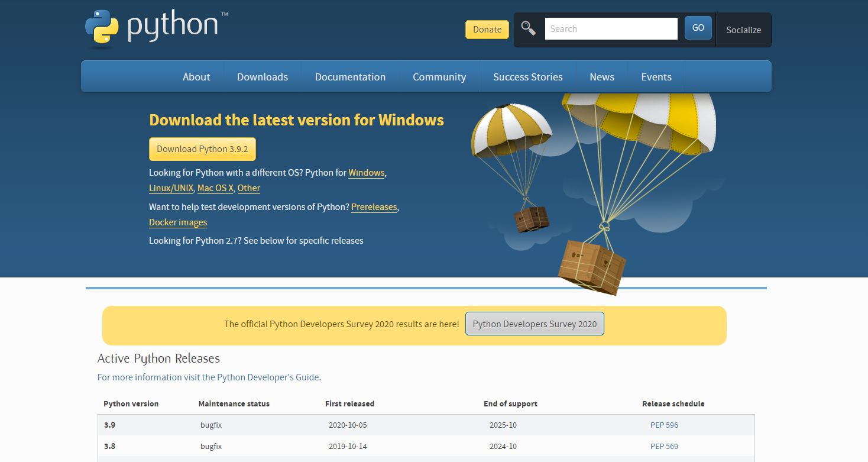Open the Success Stories menu

(528, 77)
